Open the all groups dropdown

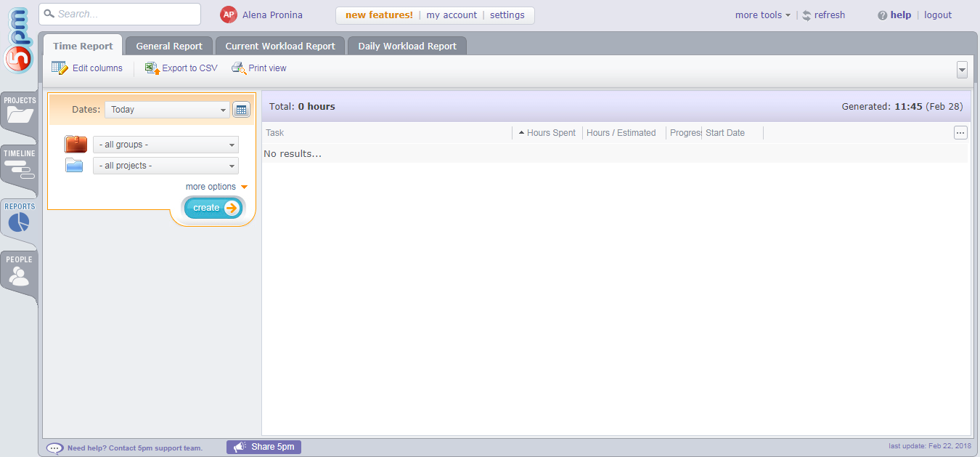166,145
